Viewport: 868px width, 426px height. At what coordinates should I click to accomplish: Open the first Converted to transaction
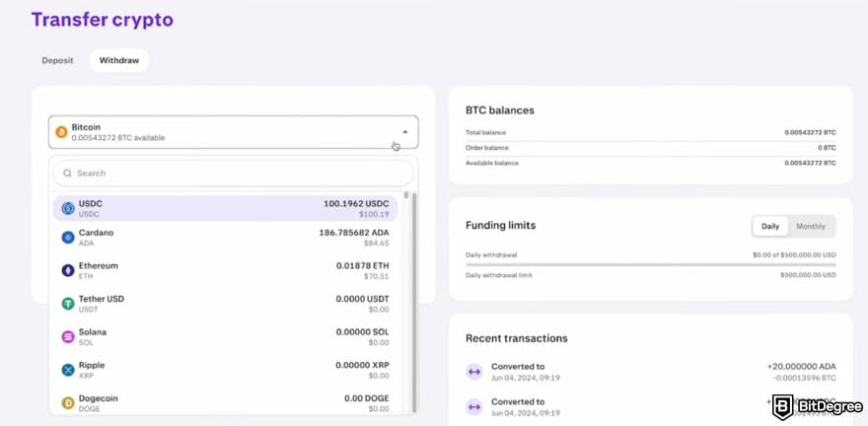coord(651,372)
